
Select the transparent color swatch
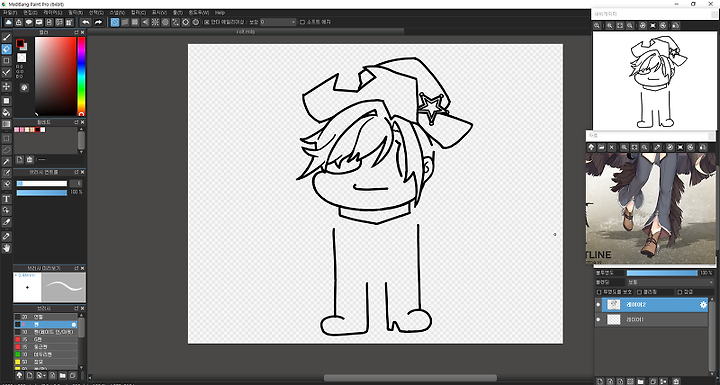[22, 57]
